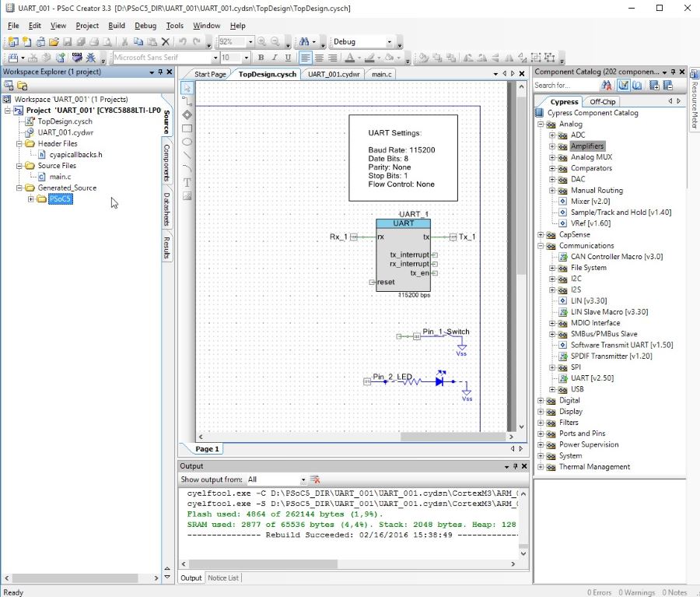700x597 pixels.
Task: Collapse all catalog nodes icon
Action: point(668,86)
